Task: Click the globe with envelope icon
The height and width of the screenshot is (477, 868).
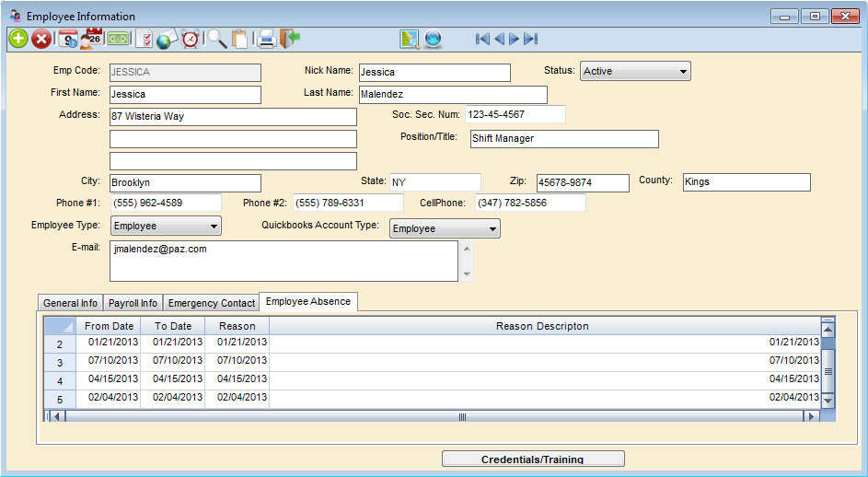Action: (167, 39)
